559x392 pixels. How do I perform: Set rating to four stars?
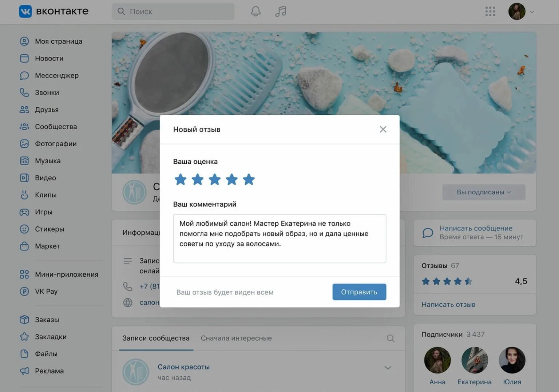click(232, 179)
